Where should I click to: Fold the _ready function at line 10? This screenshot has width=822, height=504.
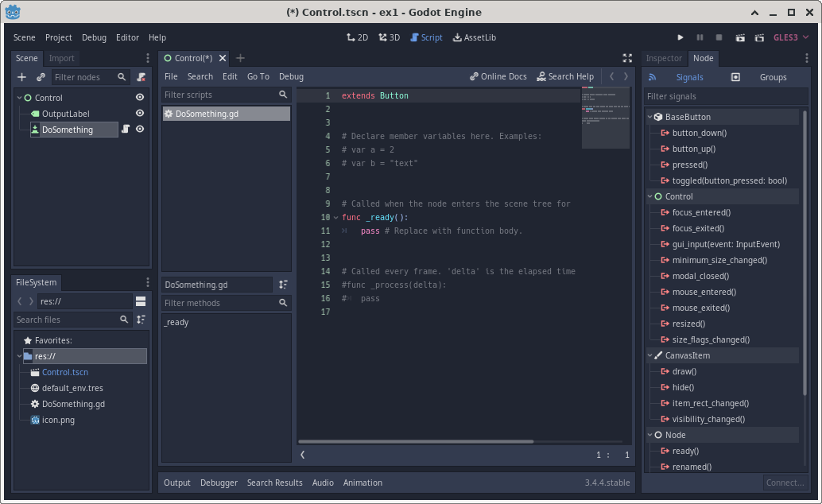(335, 217)
